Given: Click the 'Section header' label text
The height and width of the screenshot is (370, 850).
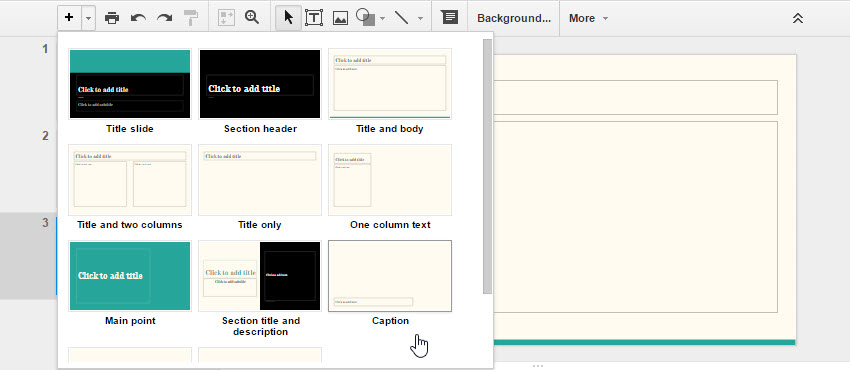Looking at the screenshot, I should tap(260, 129).
